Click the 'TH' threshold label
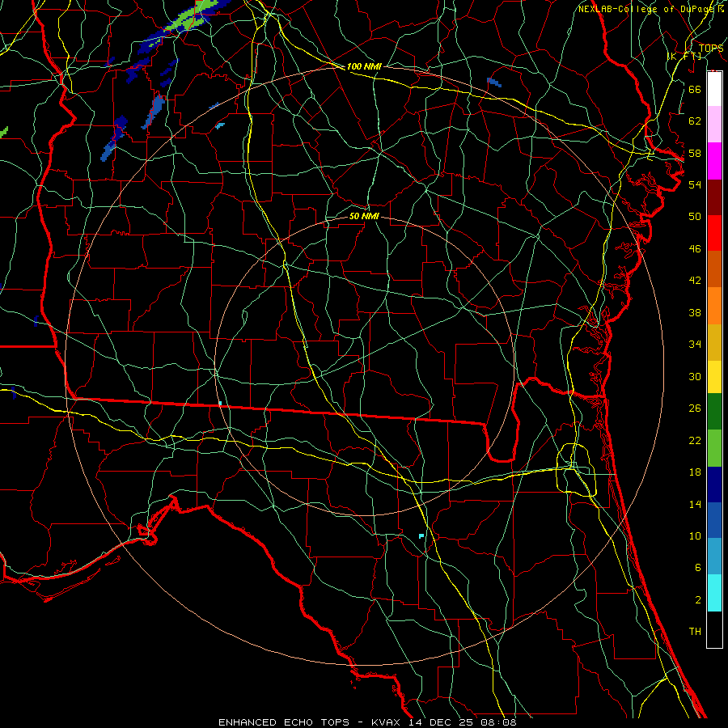The image size is (728, 728). 695,632
